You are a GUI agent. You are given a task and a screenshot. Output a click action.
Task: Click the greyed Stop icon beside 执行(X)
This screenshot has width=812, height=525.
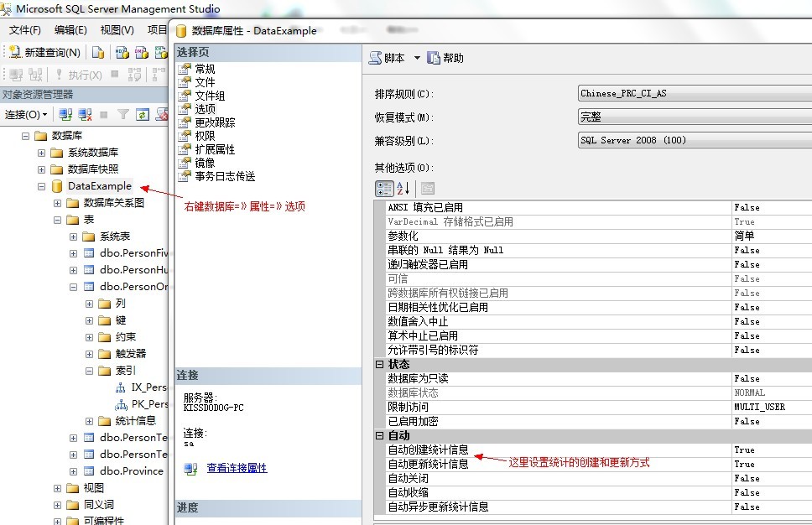[x=114, y=74]
